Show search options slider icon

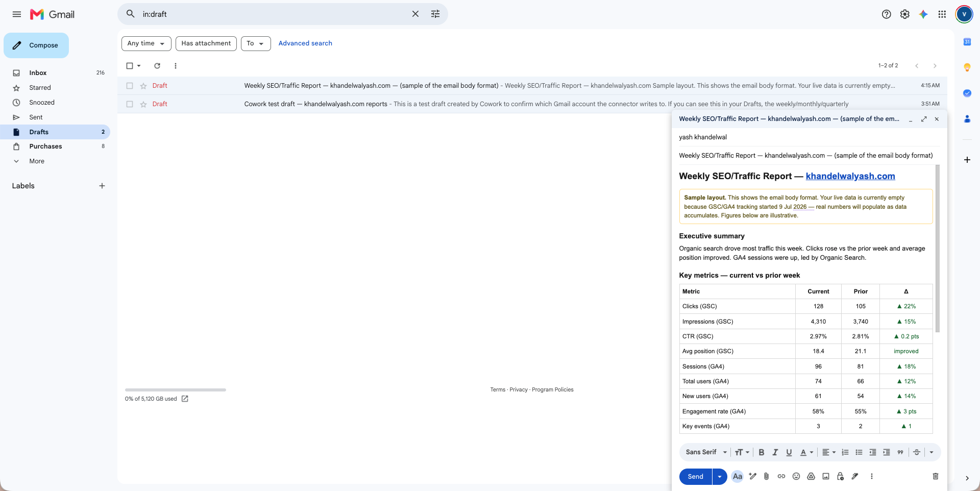[435, 14]
